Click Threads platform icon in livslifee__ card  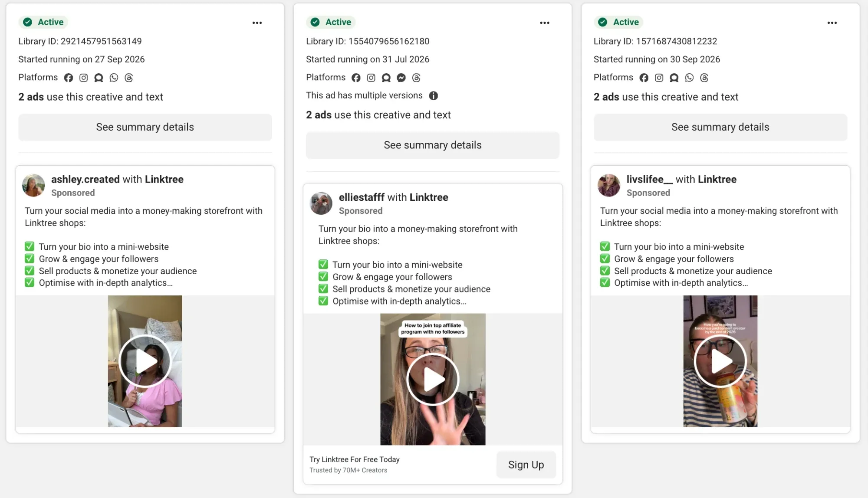coord(704,78)
